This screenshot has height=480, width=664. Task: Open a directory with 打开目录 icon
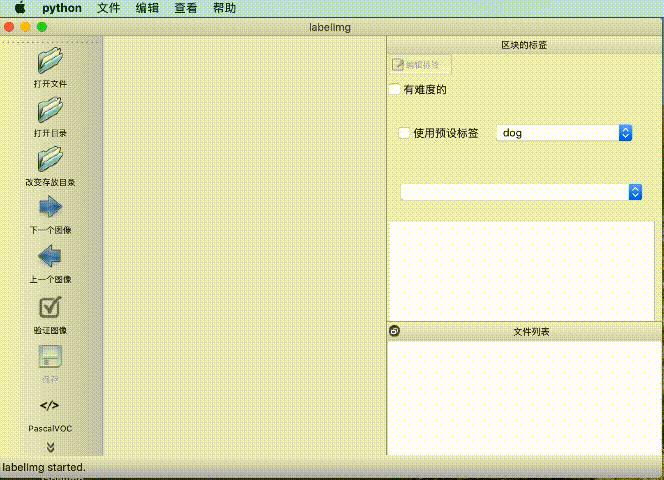[x=50, y=110]
